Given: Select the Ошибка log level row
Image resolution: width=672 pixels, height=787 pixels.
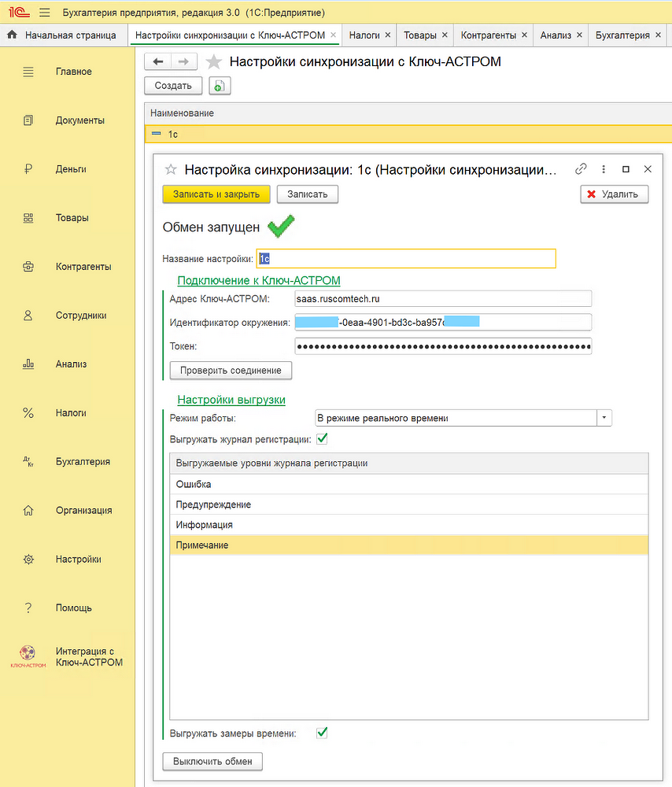Looking at the screenshot, I should 409,484.
